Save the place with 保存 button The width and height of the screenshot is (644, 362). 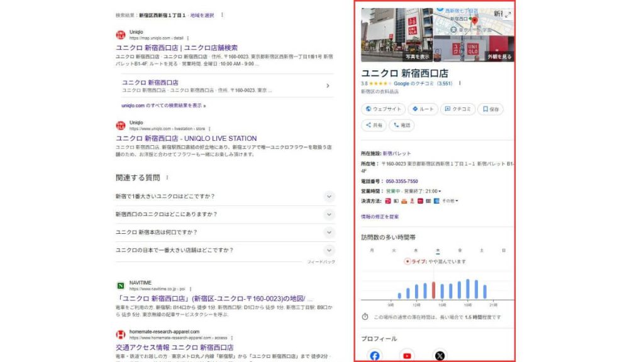(x=491, y=109)
